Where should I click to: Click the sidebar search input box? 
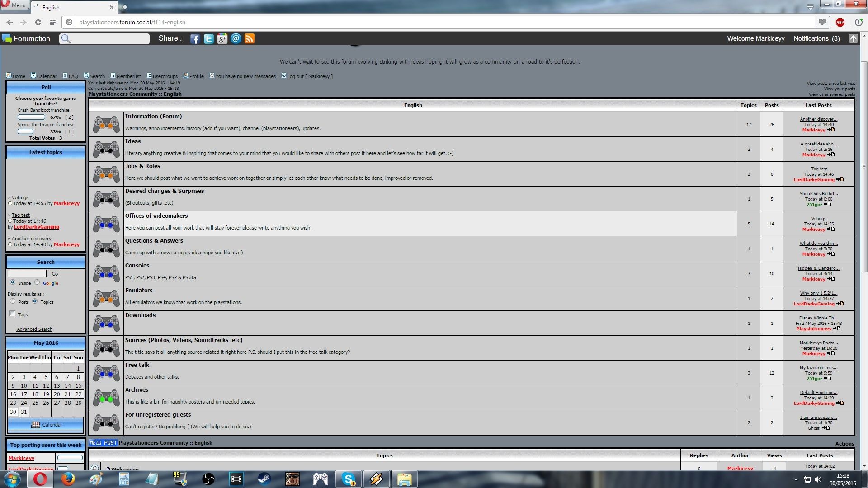27,274
